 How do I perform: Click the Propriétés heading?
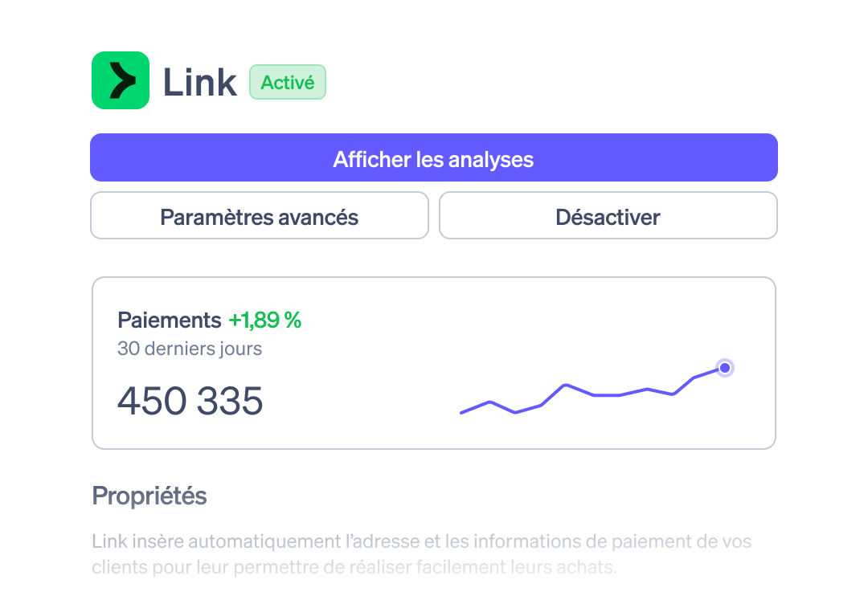click(149, 496)
